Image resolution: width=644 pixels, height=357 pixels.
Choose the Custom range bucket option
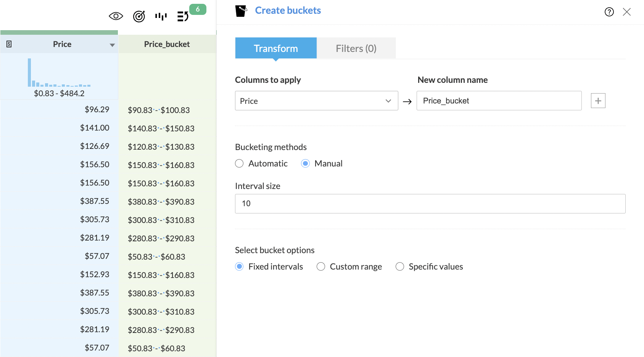[321, 267]
